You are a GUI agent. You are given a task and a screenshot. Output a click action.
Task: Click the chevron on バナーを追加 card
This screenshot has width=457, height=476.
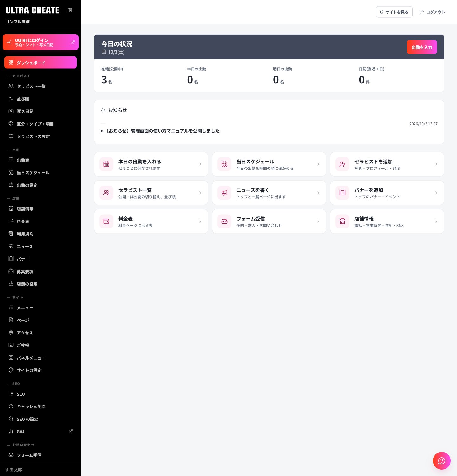tap(436, 193)
